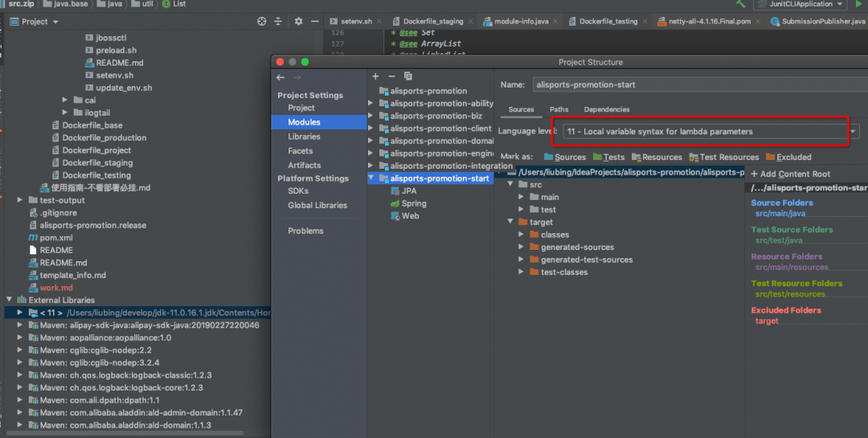Click the hide Project panel minus icon
Image resolution: width=868 pixels, height=438 pixels.
click(x=315, y=22)
